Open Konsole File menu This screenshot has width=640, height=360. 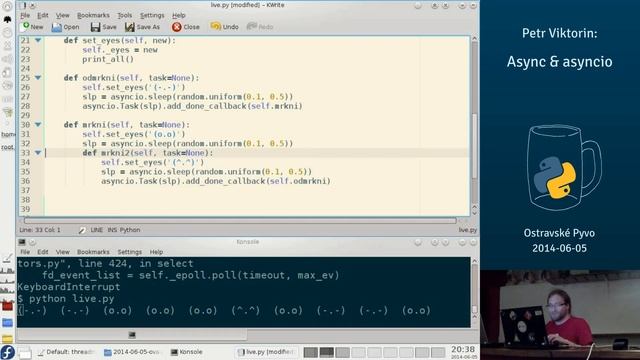[x=25, y=252]
